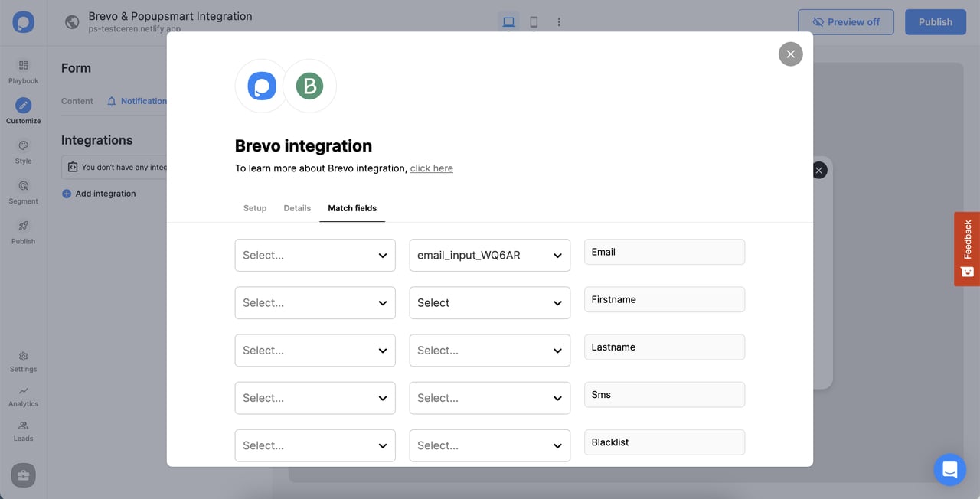Switch to the Details tab
980x499 pixels.
297,208
